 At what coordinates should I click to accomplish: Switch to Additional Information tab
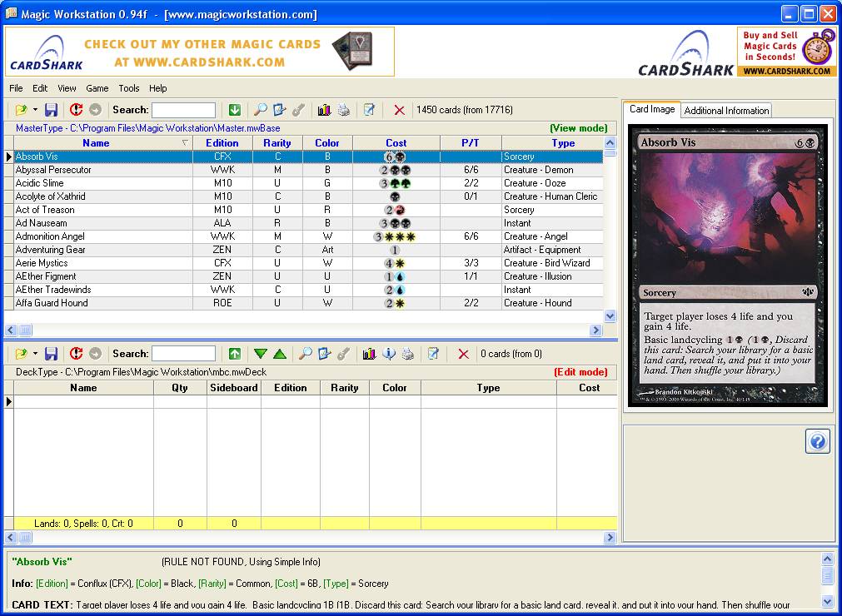click(x=726, y=111)
